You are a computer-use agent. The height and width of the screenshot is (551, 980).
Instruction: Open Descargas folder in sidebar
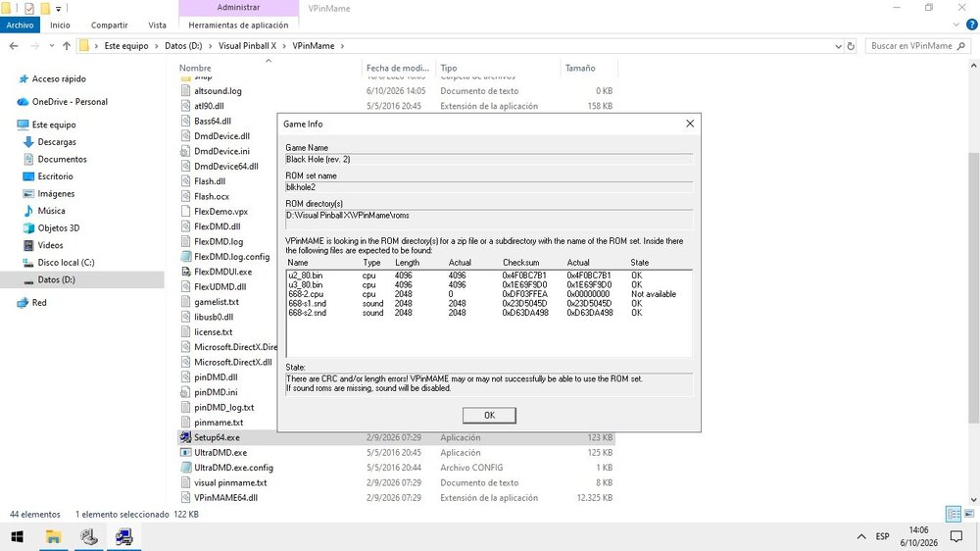pyautogui.click(x=56, y=142)
